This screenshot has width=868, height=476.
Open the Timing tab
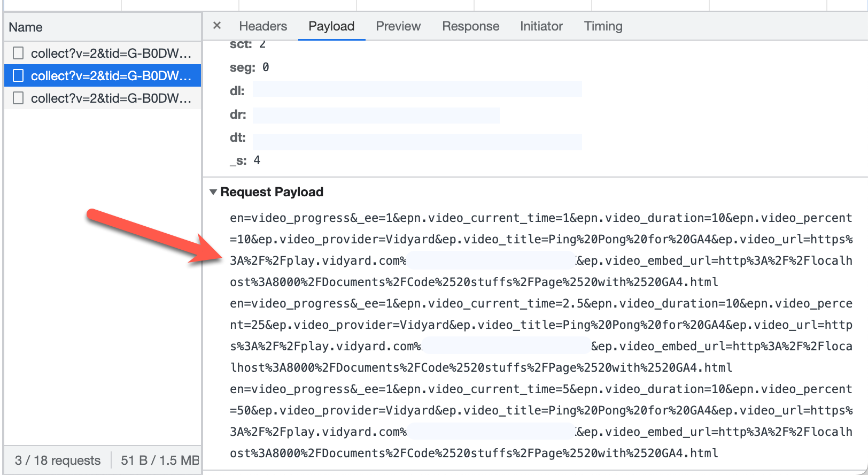point(603,26)
